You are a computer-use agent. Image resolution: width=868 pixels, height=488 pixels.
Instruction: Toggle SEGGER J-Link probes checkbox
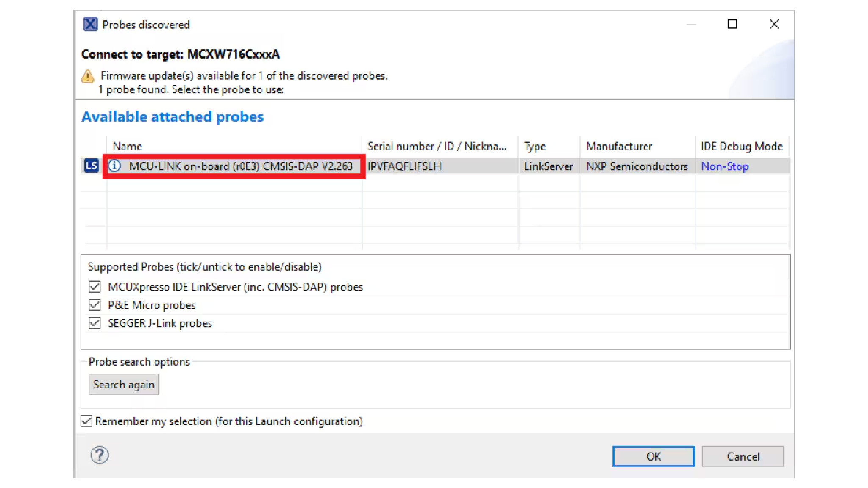point(95,323)
